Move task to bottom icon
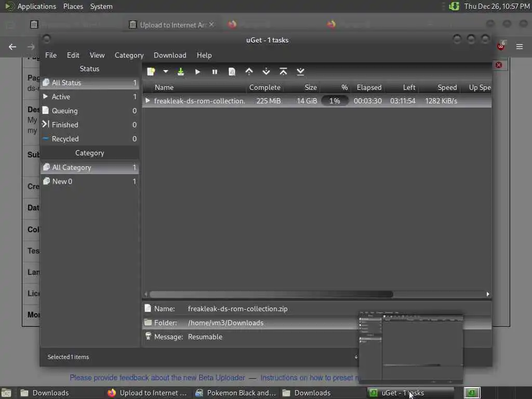Viewport: 532px width, 399px height. tap(300, 72)
